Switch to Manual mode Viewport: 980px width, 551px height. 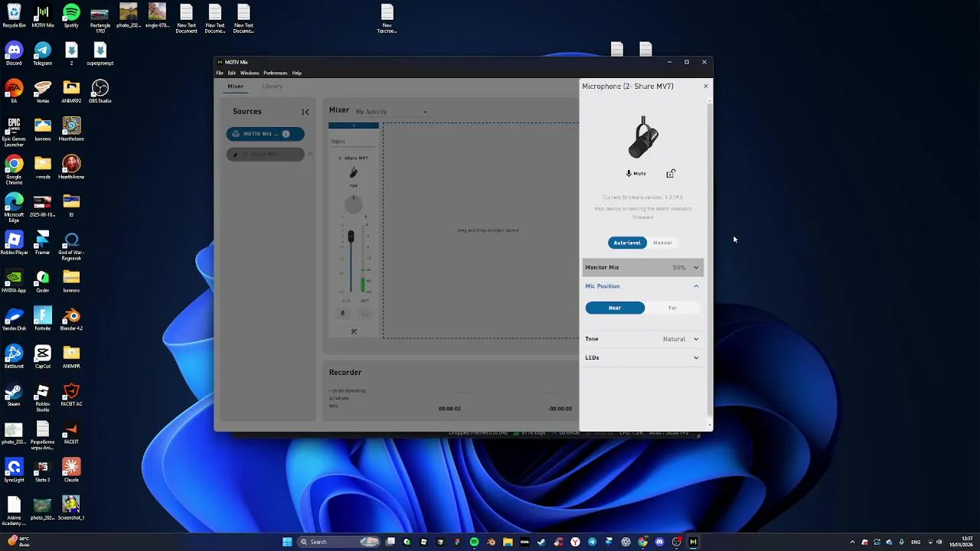[x=662, y=243]
